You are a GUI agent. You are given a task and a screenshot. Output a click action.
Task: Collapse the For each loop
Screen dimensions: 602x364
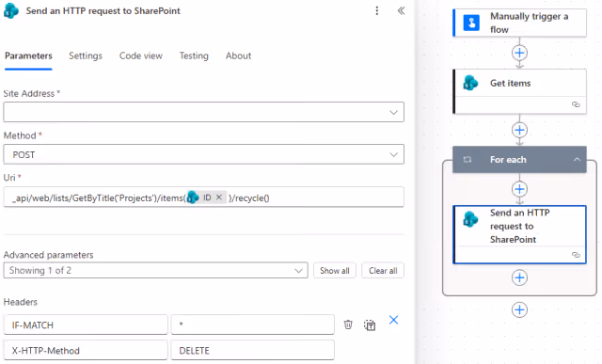577,159
